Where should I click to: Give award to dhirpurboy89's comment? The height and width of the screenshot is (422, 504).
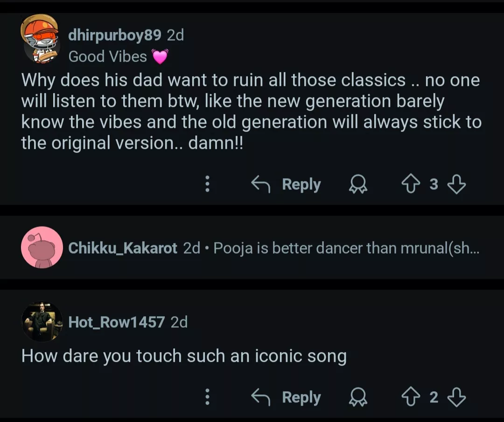pos(358,185)
